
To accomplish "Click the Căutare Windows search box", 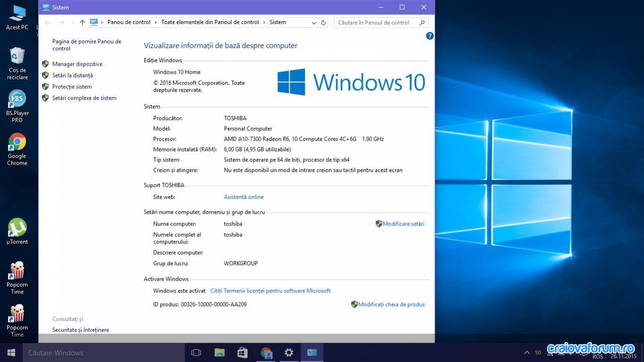I will [104, 353].
